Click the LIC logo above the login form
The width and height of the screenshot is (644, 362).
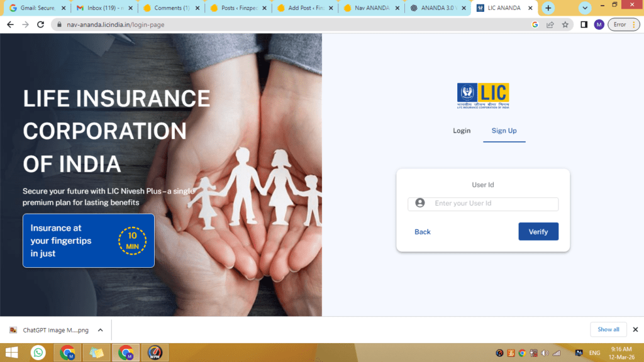483,96
